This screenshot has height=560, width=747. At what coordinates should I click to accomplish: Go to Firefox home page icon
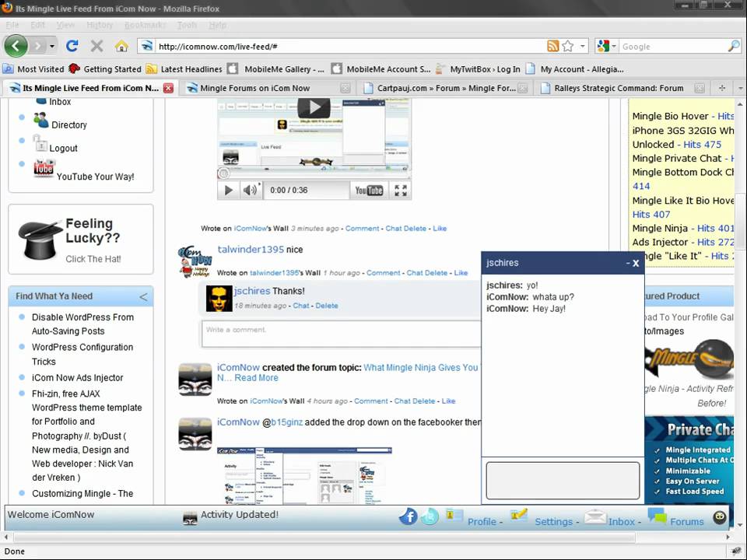pos(121,46)
